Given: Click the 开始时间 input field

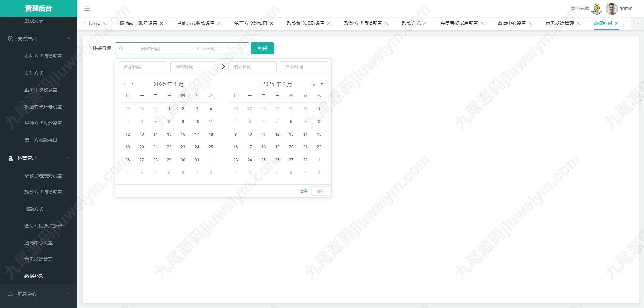Looking at the screenshot, I should (x=194, y=67).
